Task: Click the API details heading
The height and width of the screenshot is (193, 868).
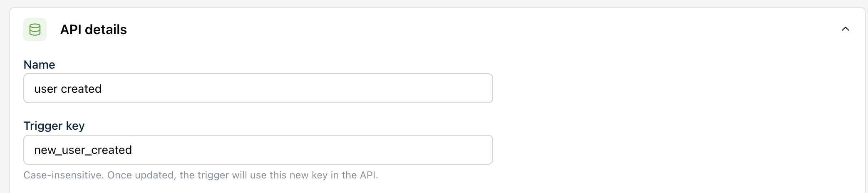Action: (93, 30)
